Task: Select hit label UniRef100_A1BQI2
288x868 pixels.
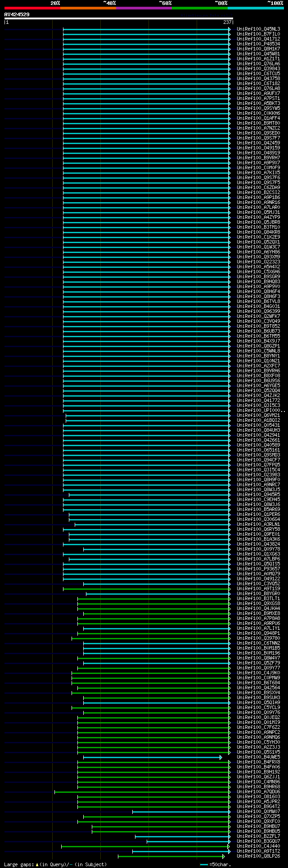Action: pos(258,420)
